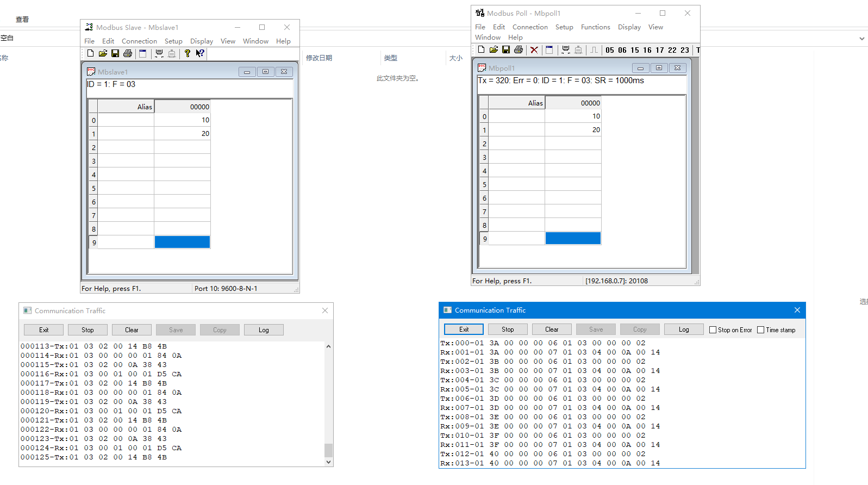Select highlighted blue cell in row 9 of Mbpoll1

[x=573, y=238]
